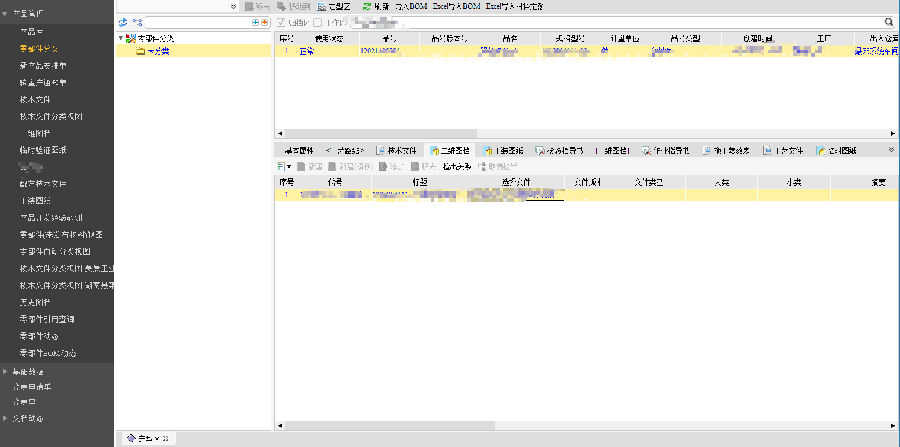Click the blue part number cell starting 12021

(x=379, y=51)
